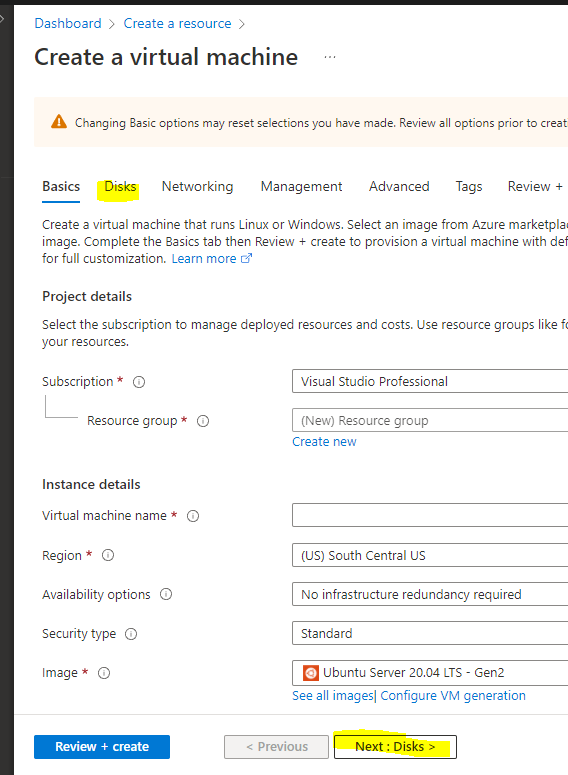The image size is (568, 775).
Task: Open the Region dropdown showing South Central US
Action: pos(430,555)
